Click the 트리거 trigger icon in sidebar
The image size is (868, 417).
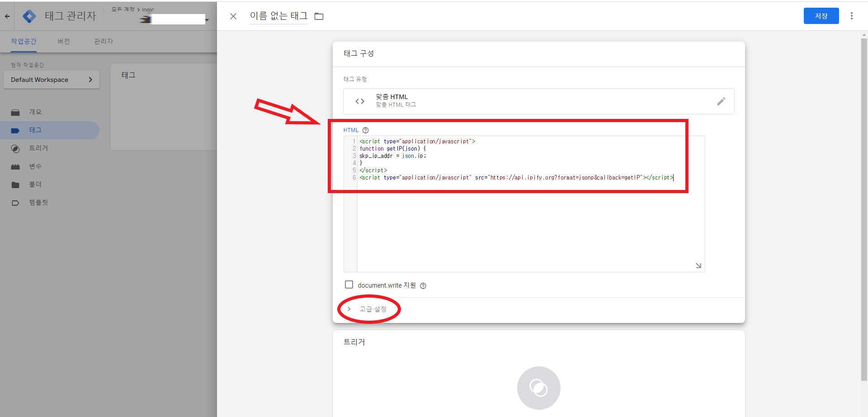click(15, 148)
